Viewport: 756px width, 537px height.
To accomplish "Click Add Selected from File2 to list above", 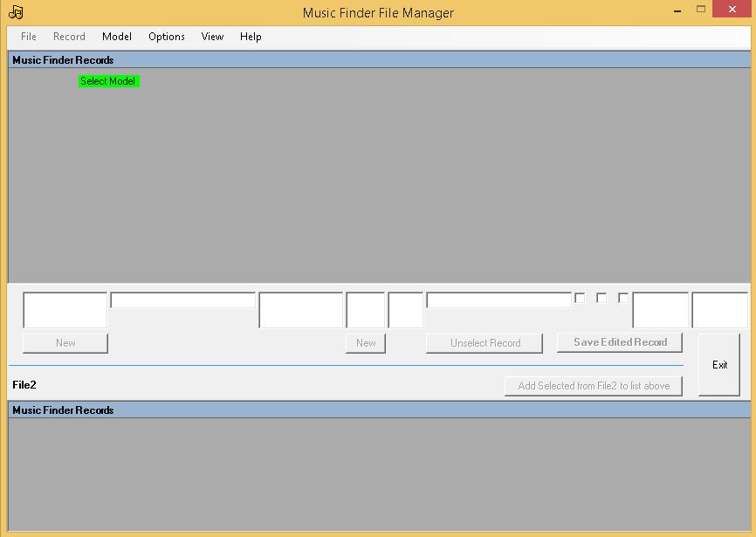I will click(x=594, y=385).
